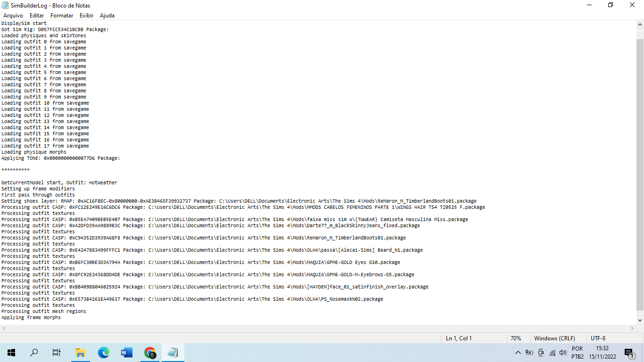Viewport: 644px width, 362px height.
Task: Open Microsoft Edge from the taskbar
Action: coord(103,353)
